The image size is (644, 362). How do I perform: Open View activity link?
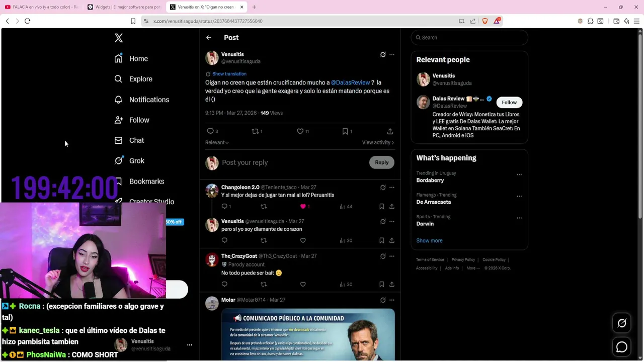(378, 143)
